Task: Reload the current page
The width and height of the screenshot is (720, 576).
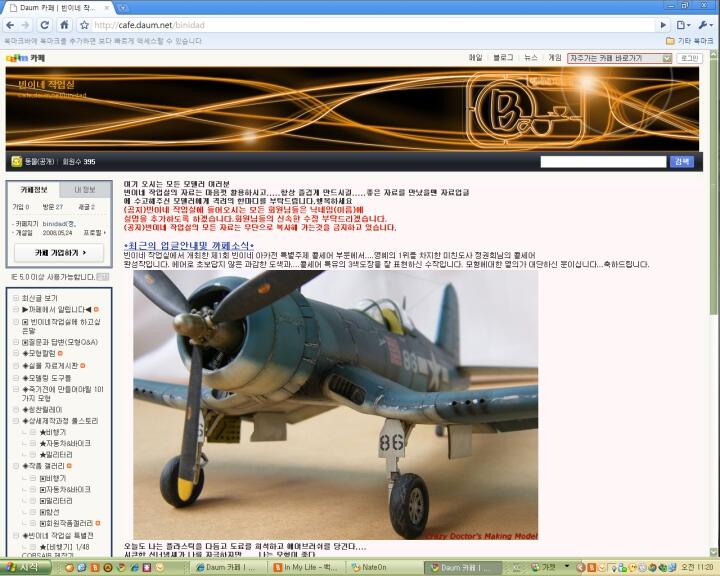Action: pyautogui.click(x=46, y=24)
